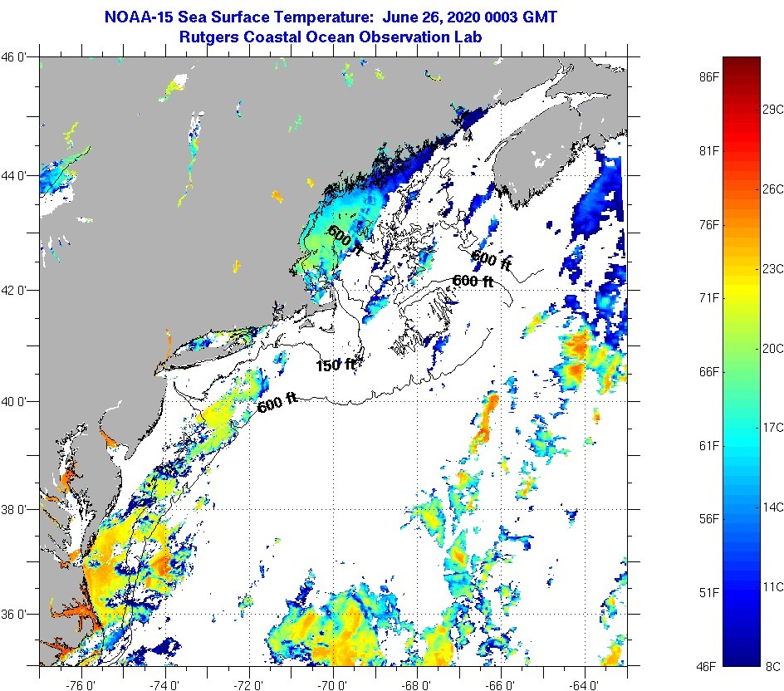The width and height of the screenshot is (784, 691).
Task: Click the 600 ft label south of Long Island
Action: point(277,403)
